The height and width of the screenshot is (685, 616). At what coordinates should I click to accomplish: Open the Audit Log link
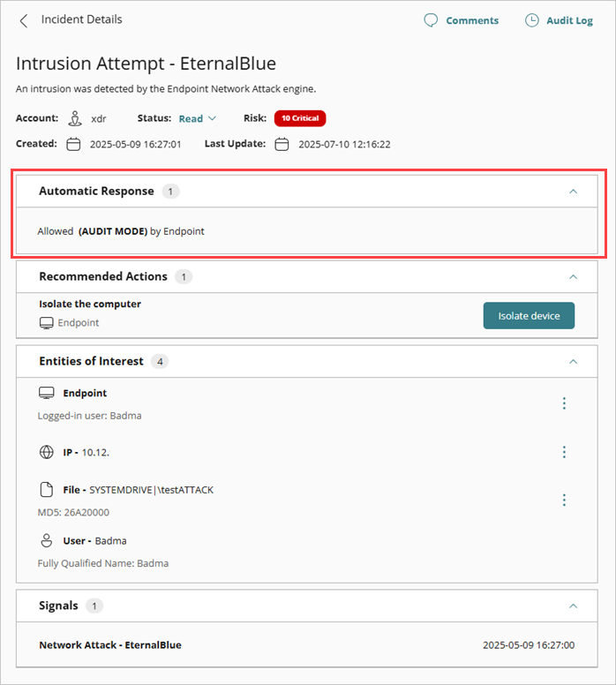(x=571, y=20)
